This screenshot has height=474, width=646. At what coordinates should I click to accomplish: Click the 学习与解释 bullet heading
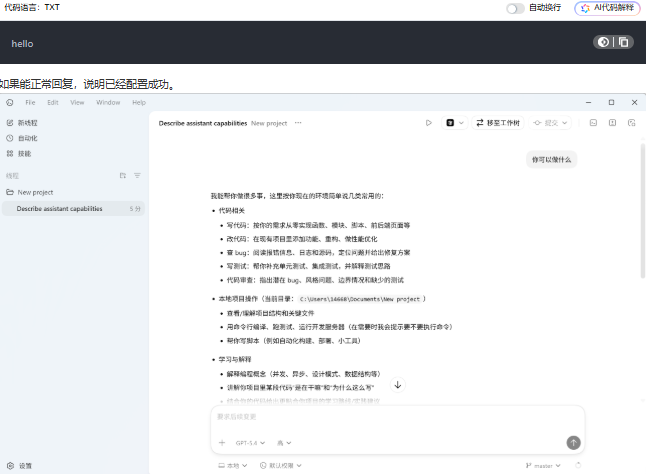pyautogui.click(x=235, y=360)
